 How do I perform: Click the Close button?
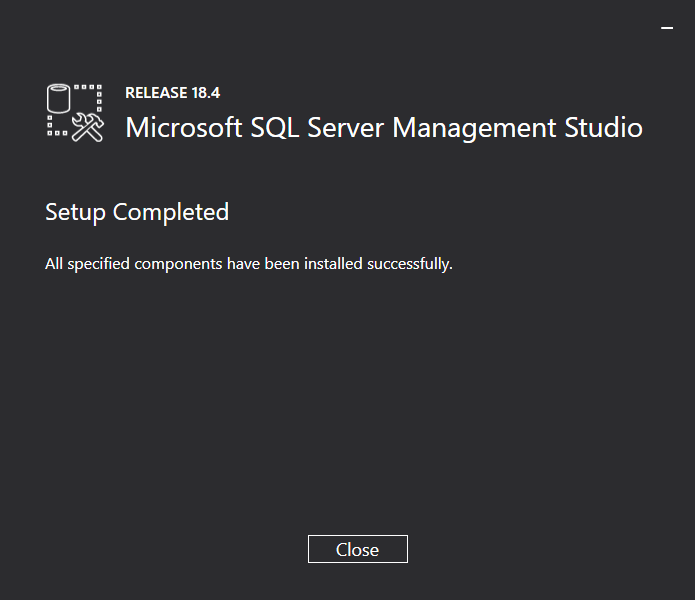[357, 549]
